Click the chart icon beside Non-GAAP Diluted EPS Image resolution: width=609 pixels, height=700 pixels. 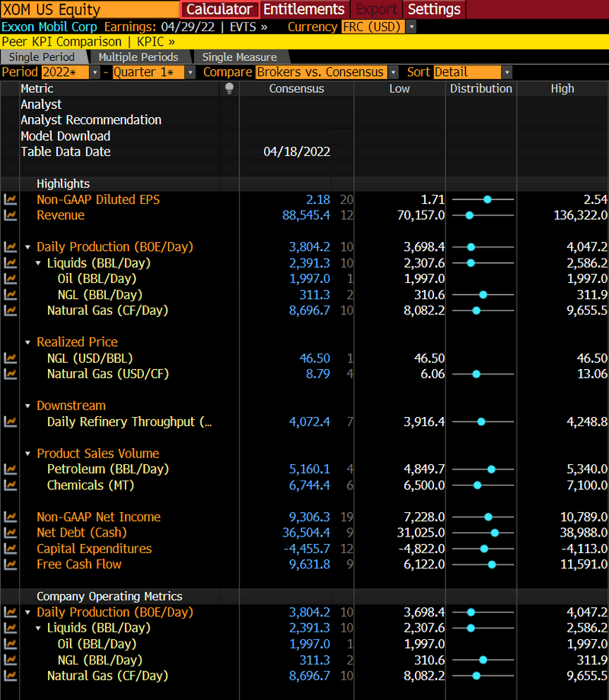pyautogui.click(x=10, y=199)
